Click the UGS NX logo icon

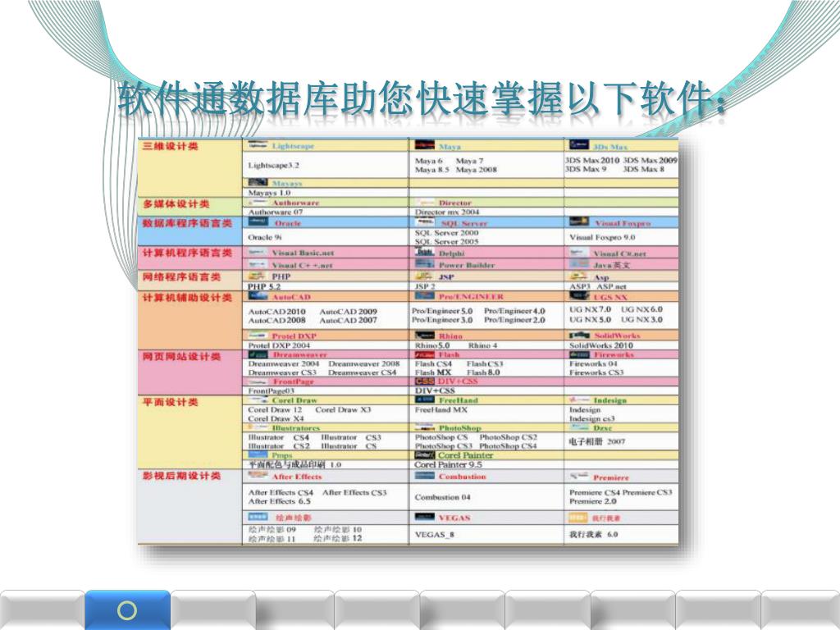click(x=579, y=295)
